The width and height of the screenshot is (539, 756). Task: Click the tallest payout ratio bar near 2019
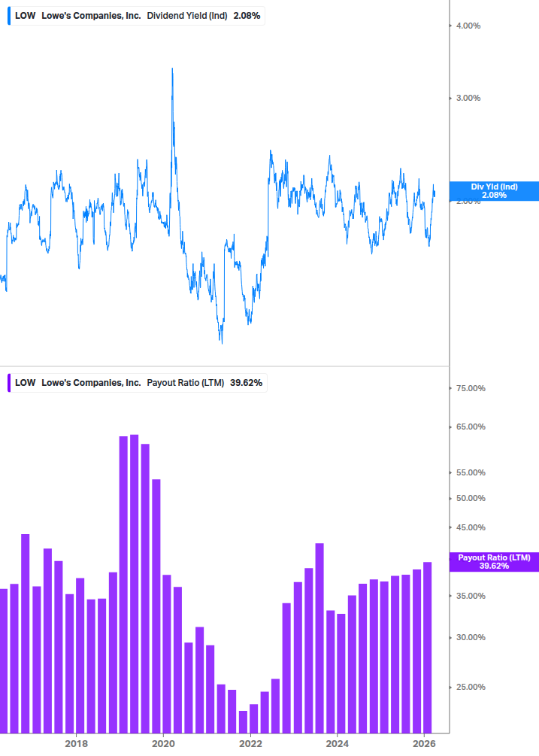135,584
